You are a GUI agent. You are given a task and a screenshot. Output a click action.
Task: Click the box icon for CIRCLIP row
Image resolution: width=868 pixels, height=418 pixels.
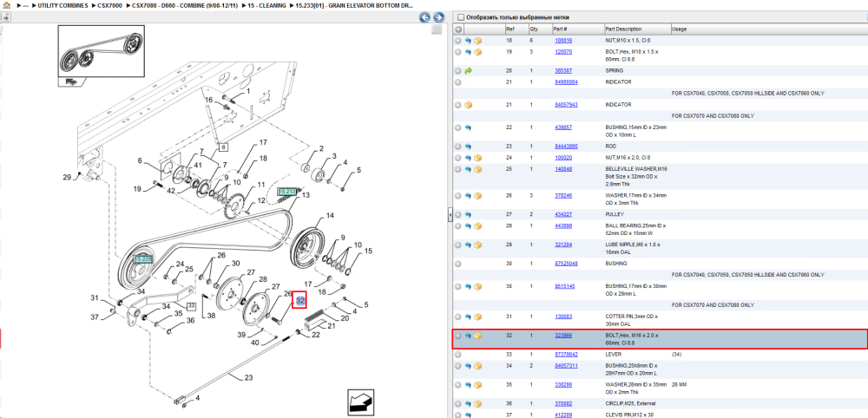coord(477,403)
